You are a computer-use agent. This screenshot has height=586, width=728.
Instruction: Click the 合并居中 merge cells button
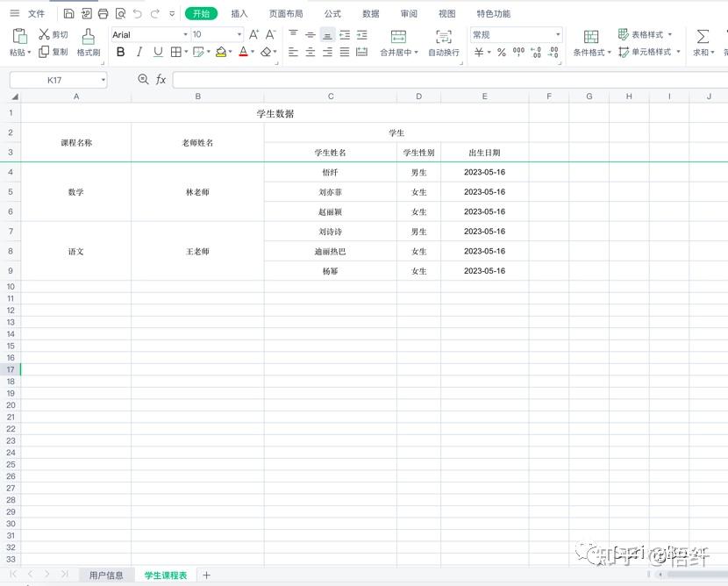pyautogui.click(x=399, y=44)
